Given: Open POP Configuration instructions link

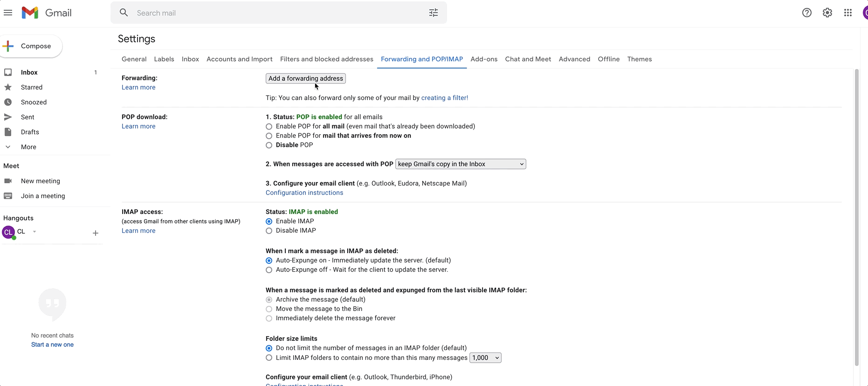Looking at the screenshot, I should (x=304, y=193).
